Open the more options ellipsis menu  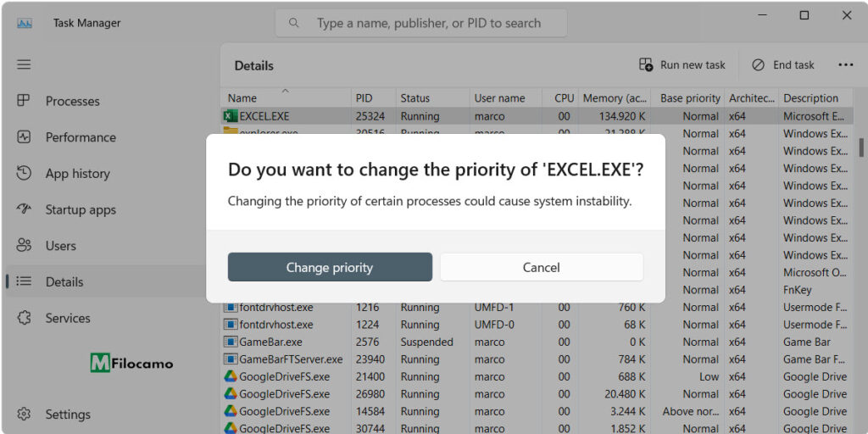click(845, 65)
